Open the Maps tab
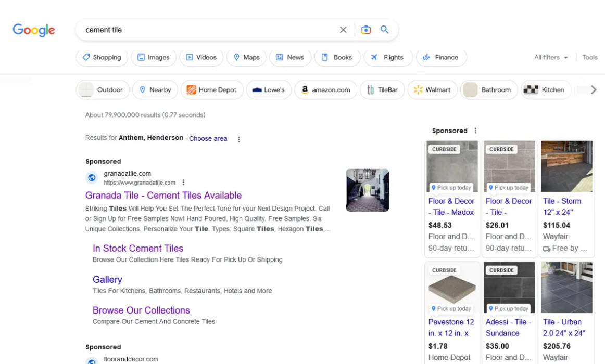This screenshot has width=605, height=364. click(x=246, y=57)
